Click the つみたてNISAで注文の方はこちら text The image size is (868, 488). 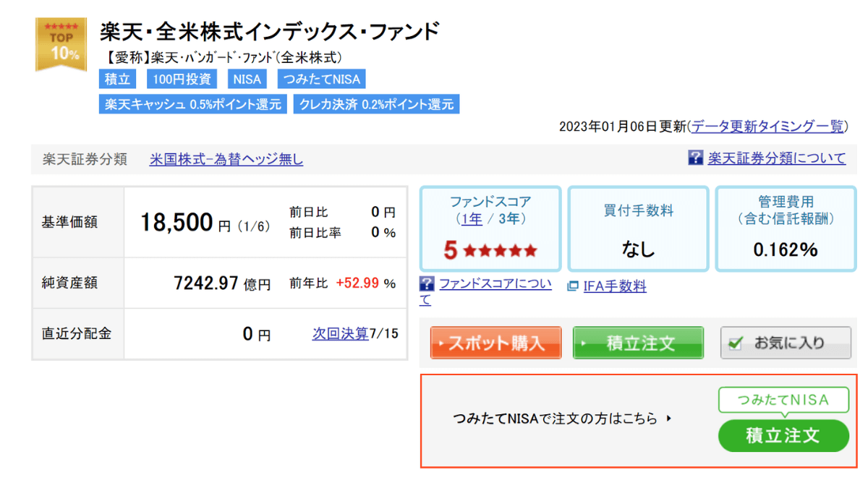(555, 419)
